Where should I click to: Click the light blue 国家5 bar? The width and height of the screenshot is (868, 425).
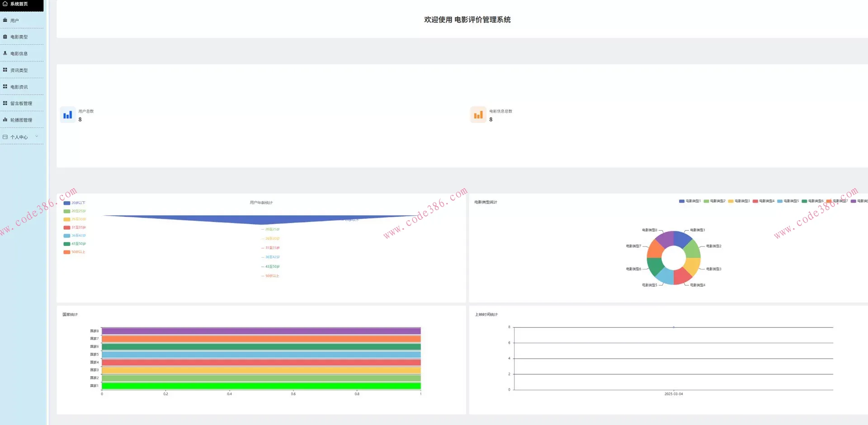pyautogui.click(x=261, y=354)
